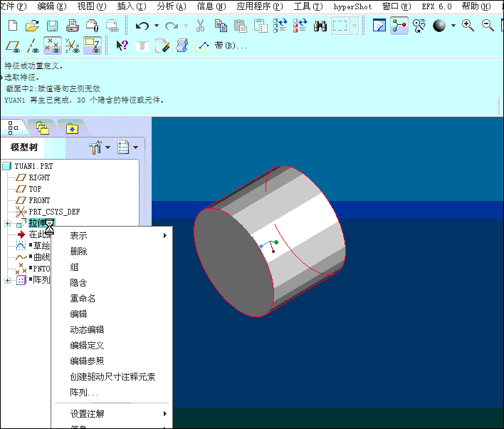Viewport: 504px width, 429px height.
Task: Open the 设置注解 submenu
Action: (x=112, y=414)
